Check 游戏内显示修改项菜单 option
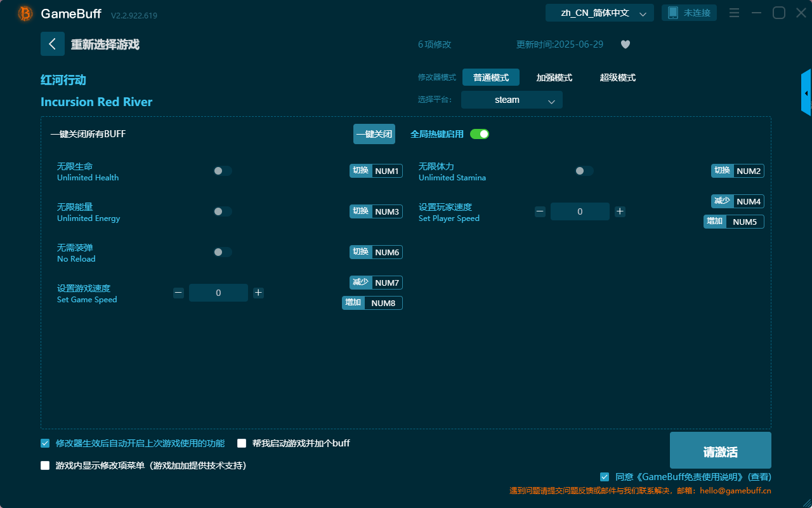Screen dimensions: 812x508 (44, 465)
